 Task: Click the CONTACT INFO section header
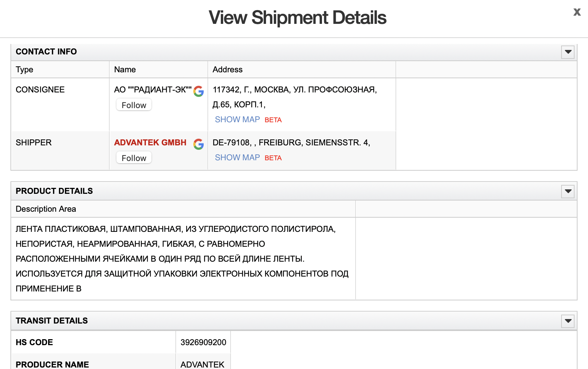pos(46,52)
